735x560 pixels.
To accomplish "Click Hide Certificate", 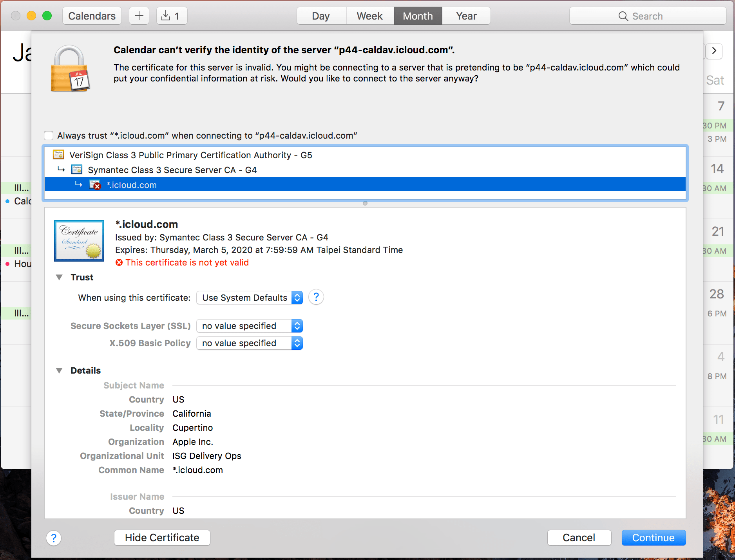I will click(162, 538).
